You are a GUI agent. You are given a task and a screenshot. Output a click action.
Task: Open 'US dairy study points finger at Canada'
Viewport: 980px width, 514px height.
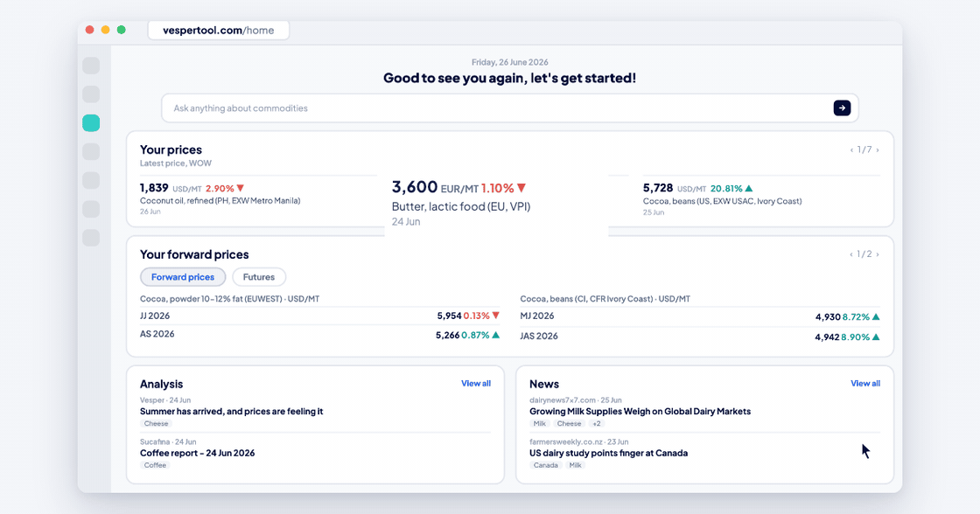point(609,454)
